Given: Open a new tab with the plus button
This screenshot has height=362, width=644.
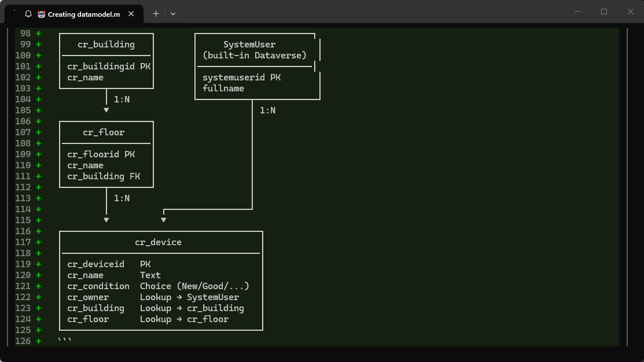Looking at the screenshot, I should point(156,14).
